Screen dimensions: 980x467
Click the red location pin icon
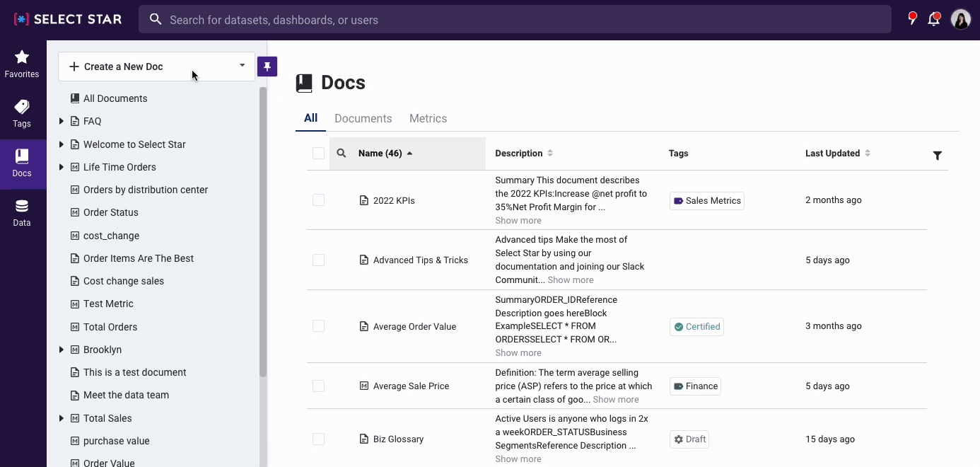click(x=912, y=19)
